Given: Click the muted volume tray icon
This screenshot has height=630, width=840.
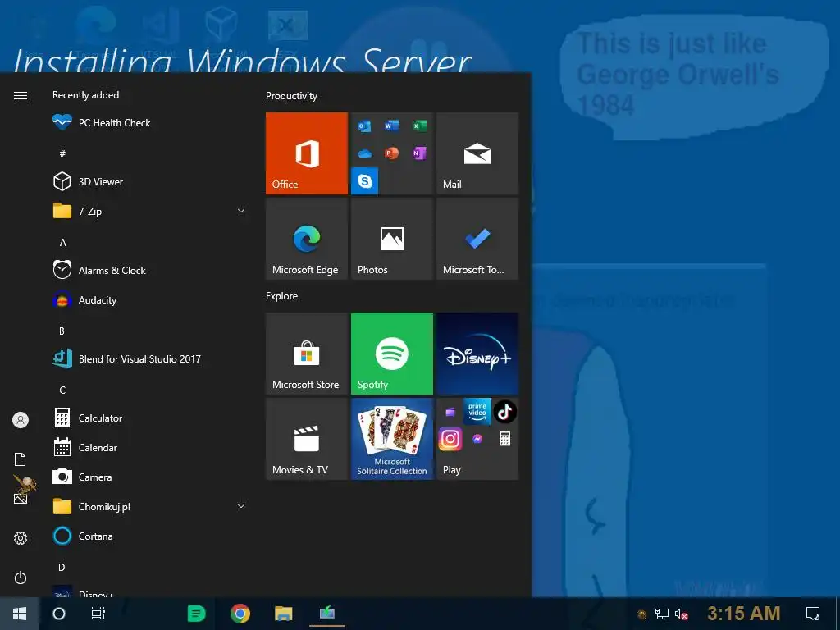Looking at the screenshot, I should (x=681, y=614).
